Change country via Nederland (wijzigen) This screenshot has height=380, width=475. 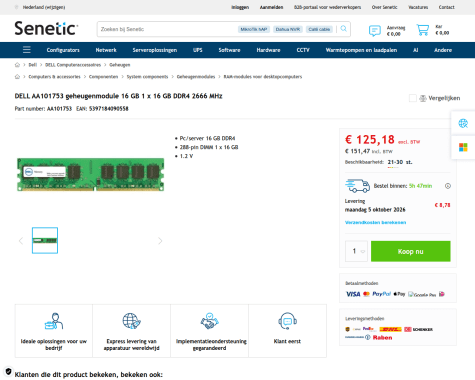44,7
